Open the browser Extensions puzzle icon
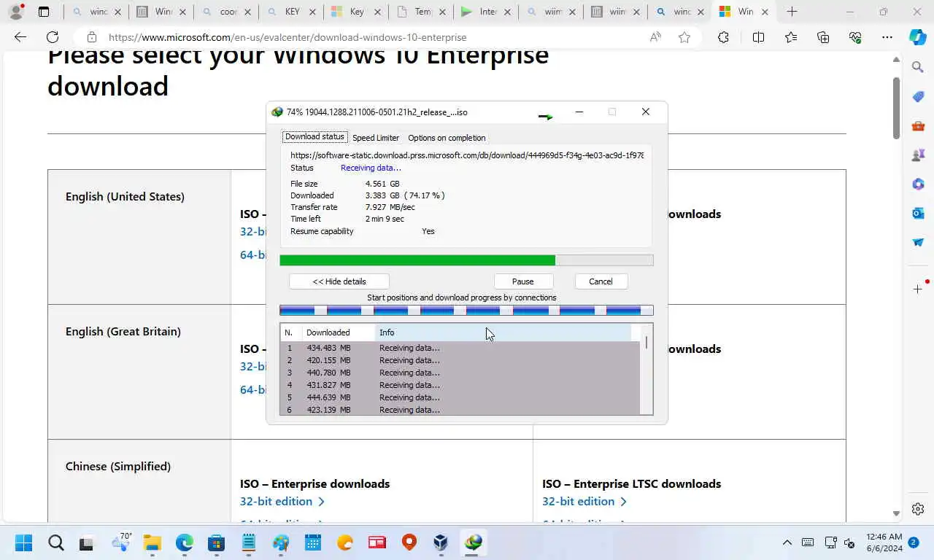This screenshot has height=560, width=934. (723, 37)
